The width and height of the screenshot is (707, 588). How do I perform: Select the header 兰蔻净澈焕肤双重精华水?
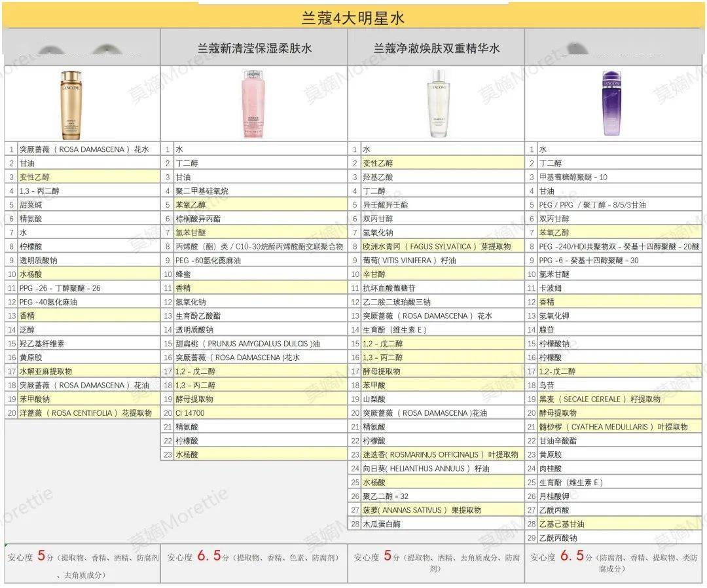click(437, 48)
